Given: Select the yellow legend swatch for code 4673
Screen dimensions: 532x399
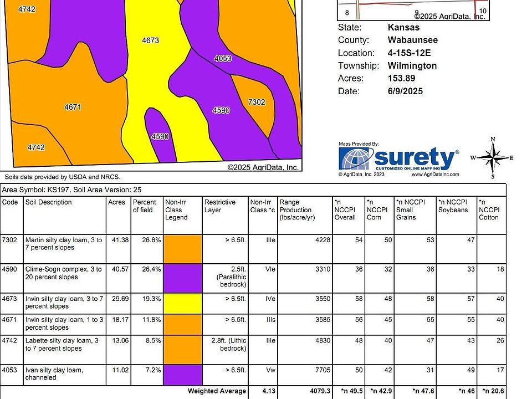Looking at the screenshot, I should coord(182,303).
